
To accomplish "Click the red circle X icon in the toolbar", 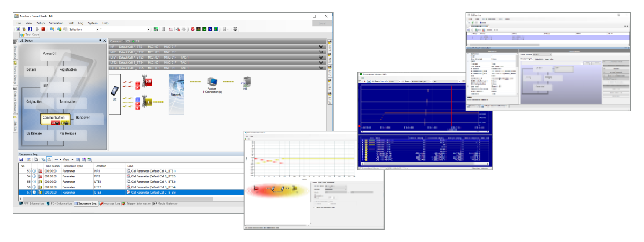I will tap(192, 29).
